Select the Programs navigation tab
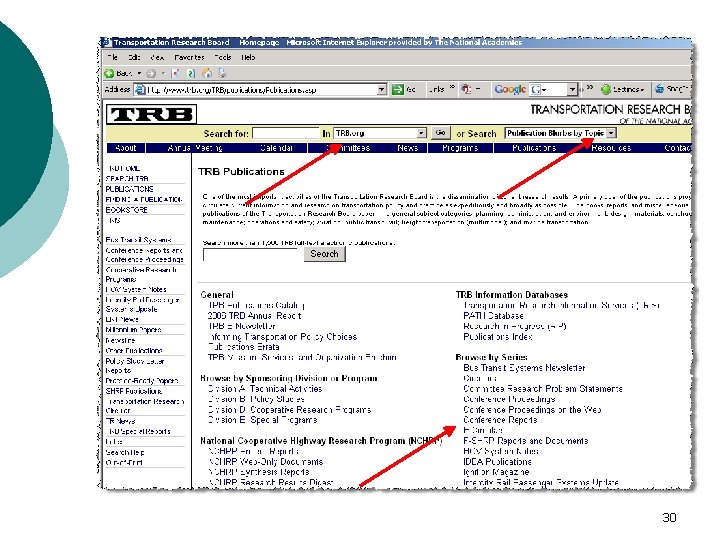This screenshot has width=720, height=540. point(460,148)
